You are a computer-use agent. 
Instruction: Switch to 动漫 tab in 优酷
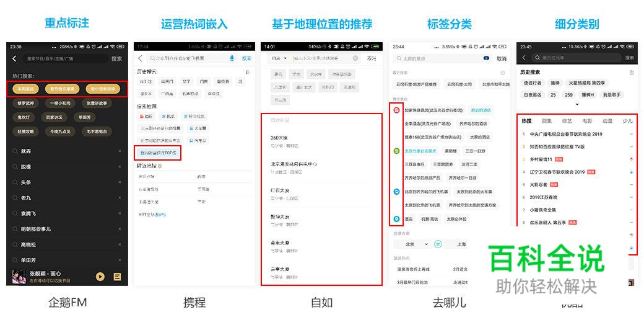[x=607, y=121]
